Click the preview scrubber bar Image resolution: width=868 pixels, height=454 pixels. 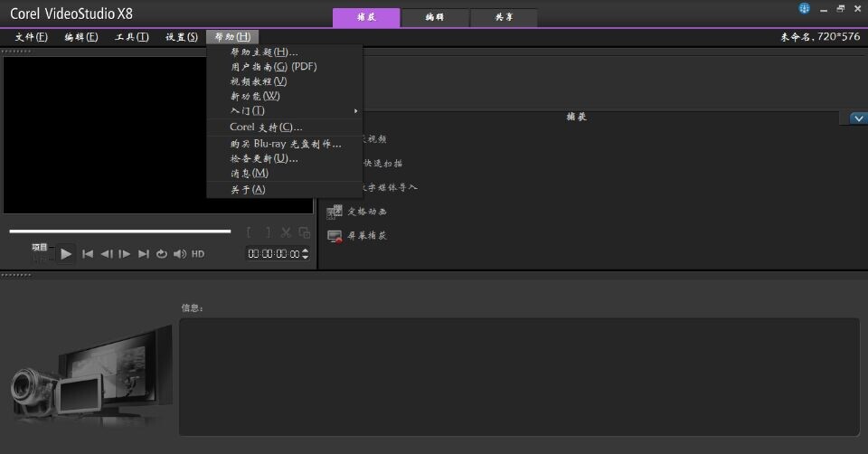click(119, 232)
